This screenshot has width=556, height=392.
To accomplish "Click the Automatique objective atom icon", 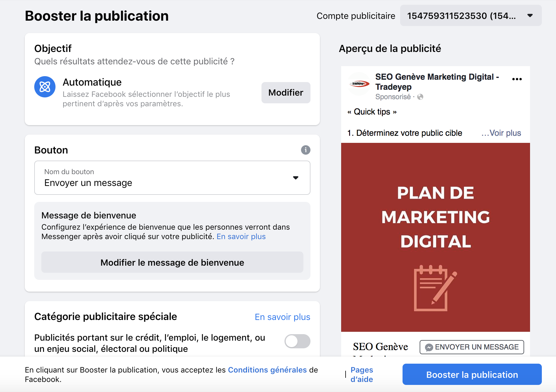I will coord(45,87).
